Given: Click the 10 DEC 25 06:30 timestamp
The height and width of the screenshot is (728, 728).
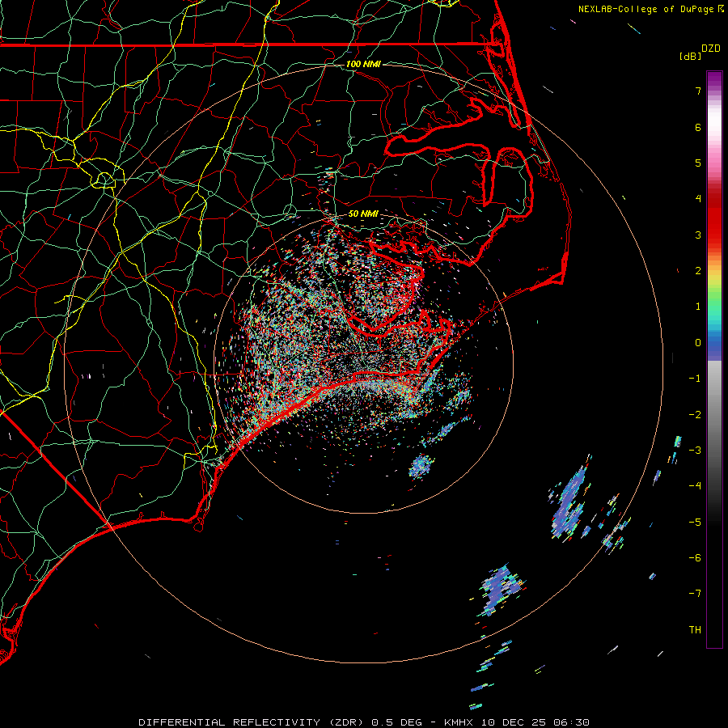Looking at the screenshot, I should coord(535,722).
